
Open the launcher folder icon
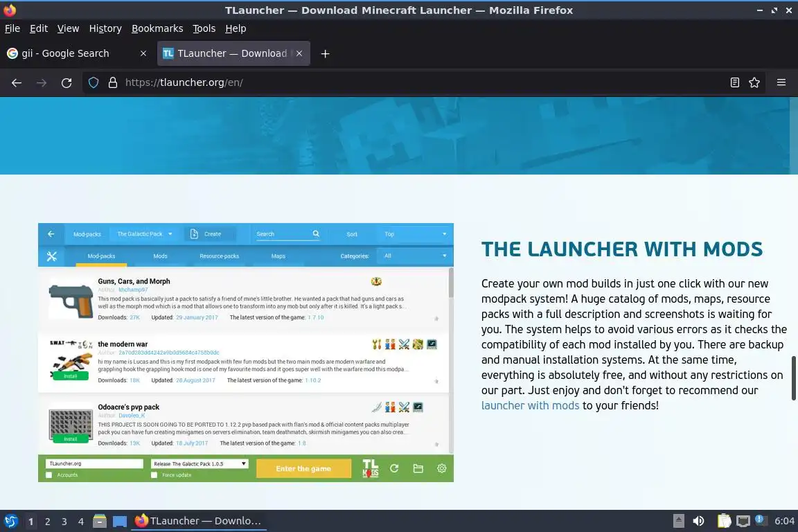click(418, 468)
